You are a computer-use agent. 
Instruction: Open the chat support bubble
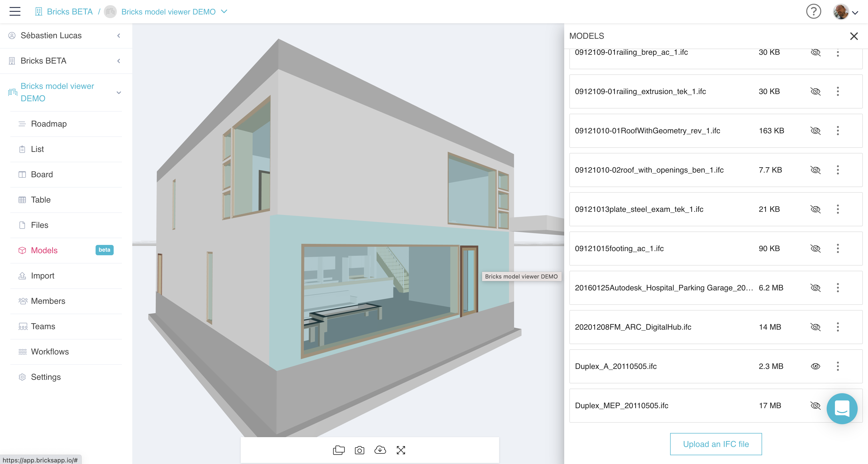(x=842, y=408)
